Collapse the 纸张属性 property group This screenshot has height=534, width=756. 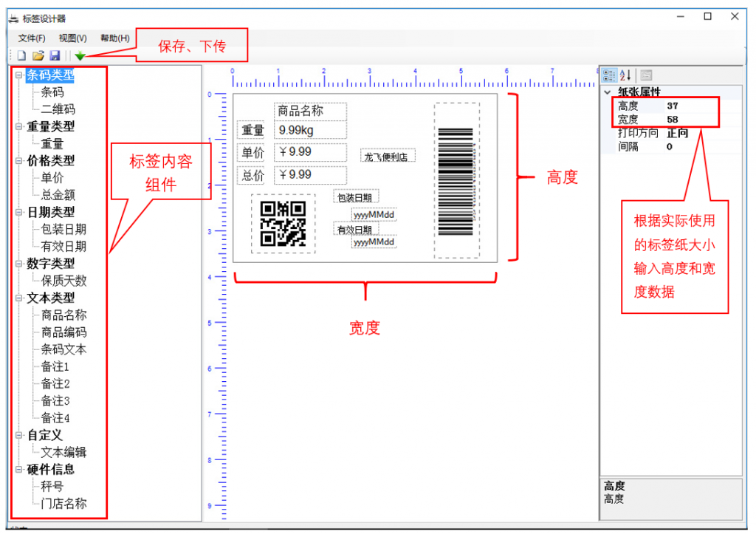coord(608,91)
